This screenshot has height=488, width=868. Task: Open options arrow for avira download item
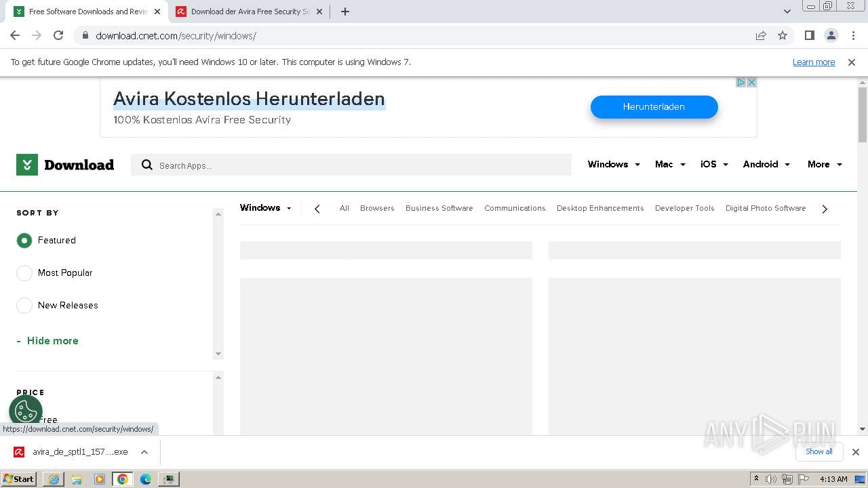click(144, 452)
